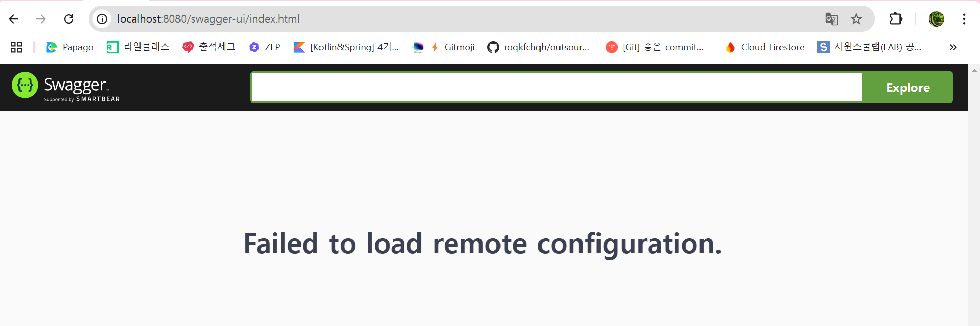
Task: Expand hidden bookmarks with the double chevron
Action: pos(953,47)
